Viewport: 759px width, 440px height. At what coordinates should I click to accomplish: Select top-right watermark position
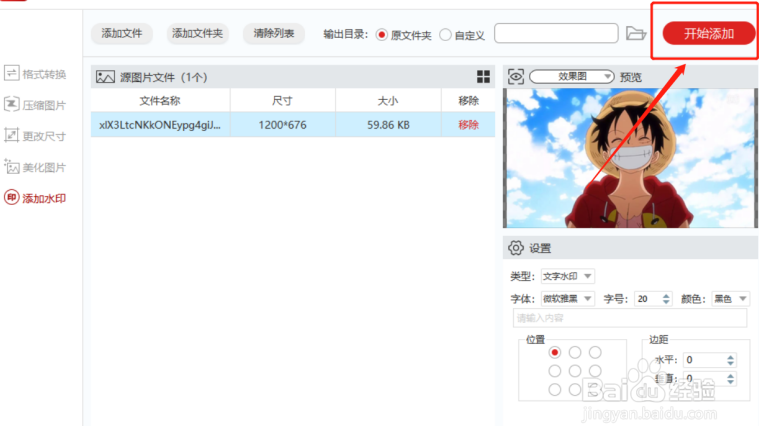pyautogui.click(x=595, y=352)
